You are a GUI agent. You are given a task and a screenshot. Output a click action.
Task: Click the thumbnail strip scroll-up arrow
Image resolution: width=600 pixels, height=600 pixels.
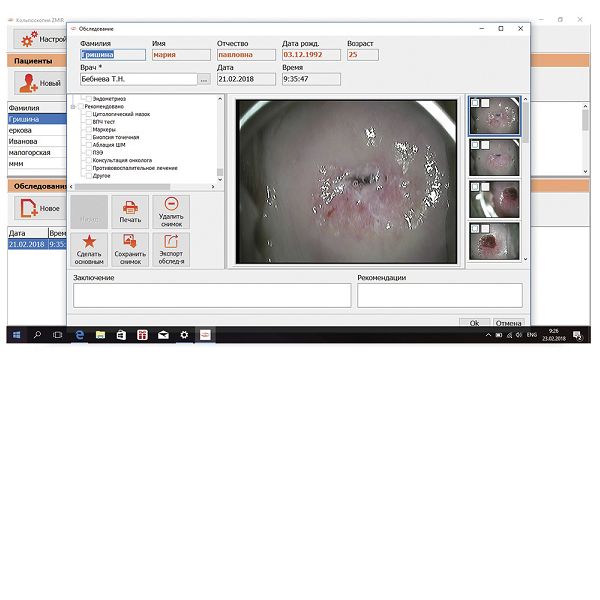pos(525,99)
